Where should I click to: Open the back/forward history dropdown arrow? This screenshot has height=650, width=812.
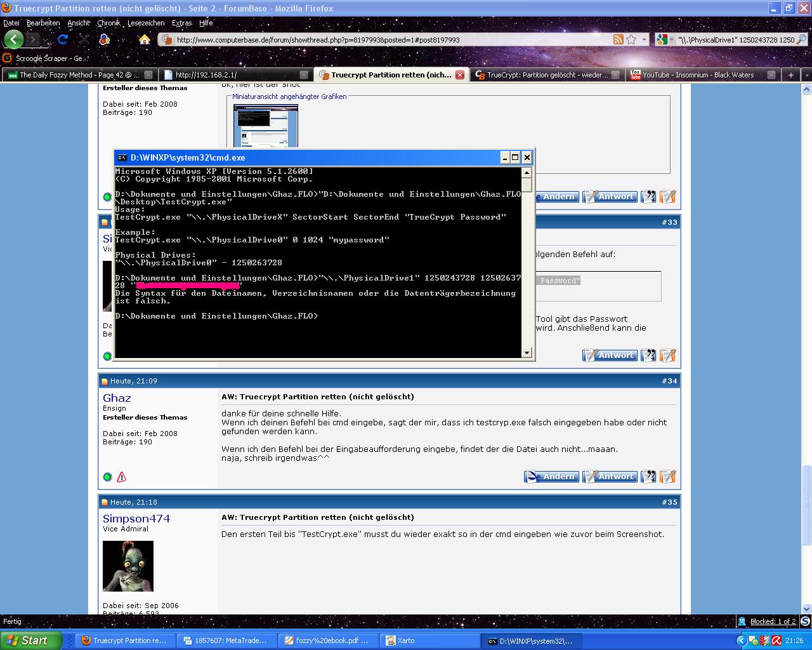click(46, 40)
